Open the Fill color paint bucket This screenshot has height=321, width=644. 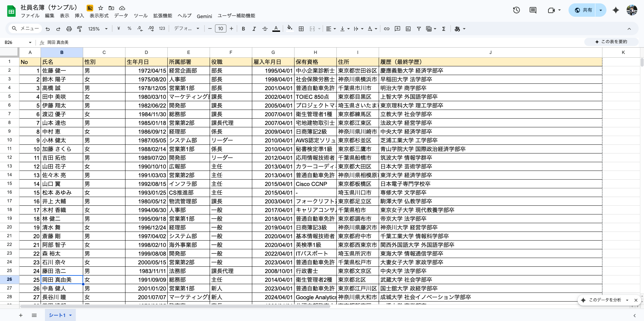point(289,28)
